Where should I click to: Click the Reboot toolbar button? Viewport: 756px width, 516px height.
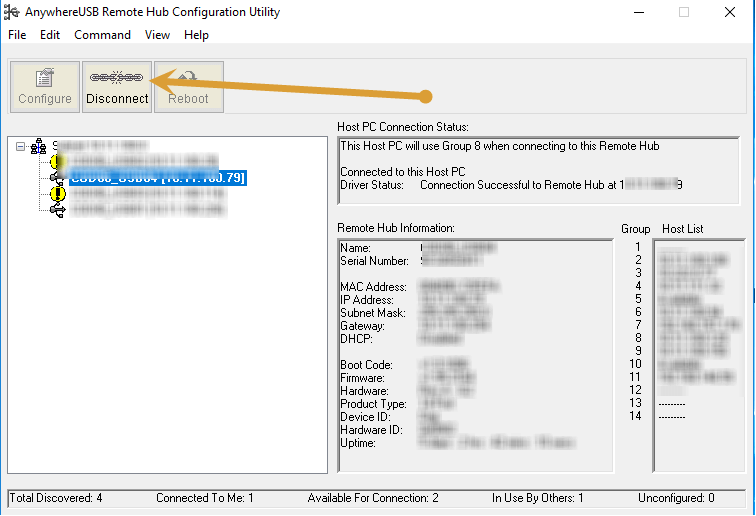[x=189, y=87]
